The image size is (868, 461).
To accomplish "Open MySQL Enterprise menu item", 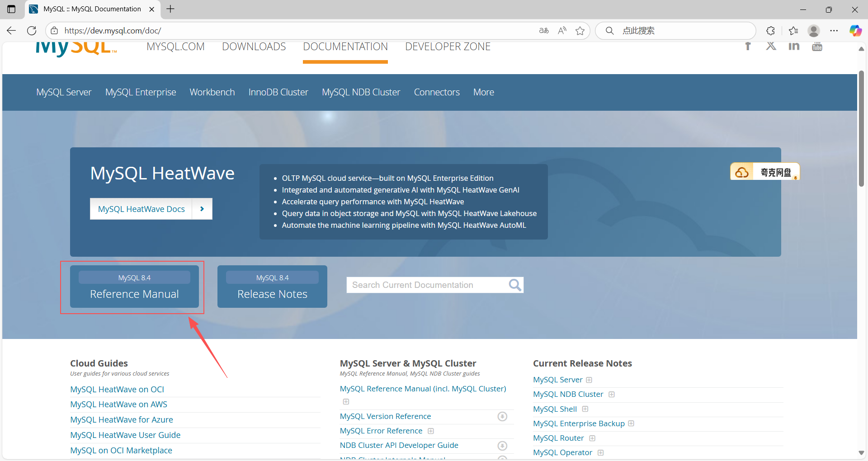I will pos(141,92).
